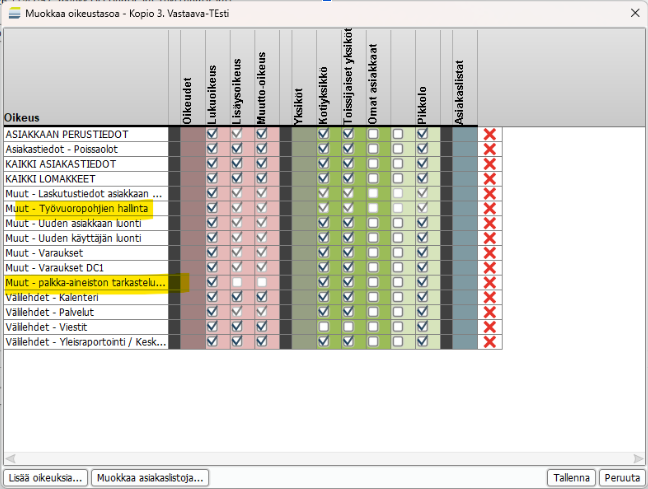Cancel with Peruuta button

coord(622,478)
